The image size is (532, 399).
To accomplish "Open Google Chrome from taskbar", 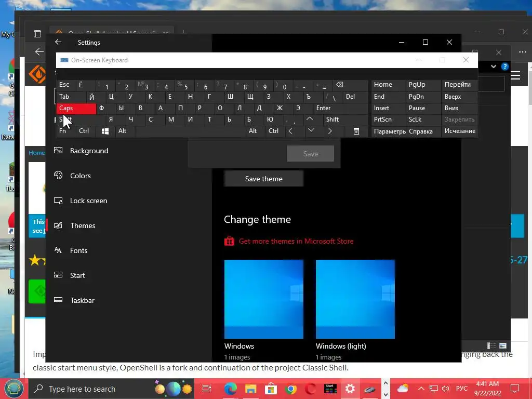I will point(291,389).
